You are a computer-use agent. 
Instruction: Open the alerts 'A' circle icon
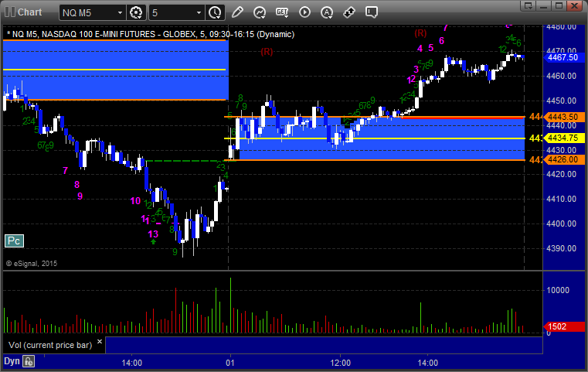(327, 12)
